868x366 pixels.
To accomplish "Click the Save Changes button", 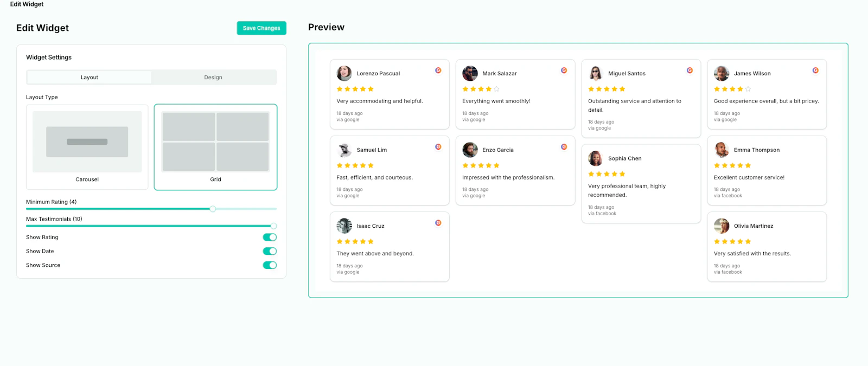I will pyautogui.click(x=261, y=28).
